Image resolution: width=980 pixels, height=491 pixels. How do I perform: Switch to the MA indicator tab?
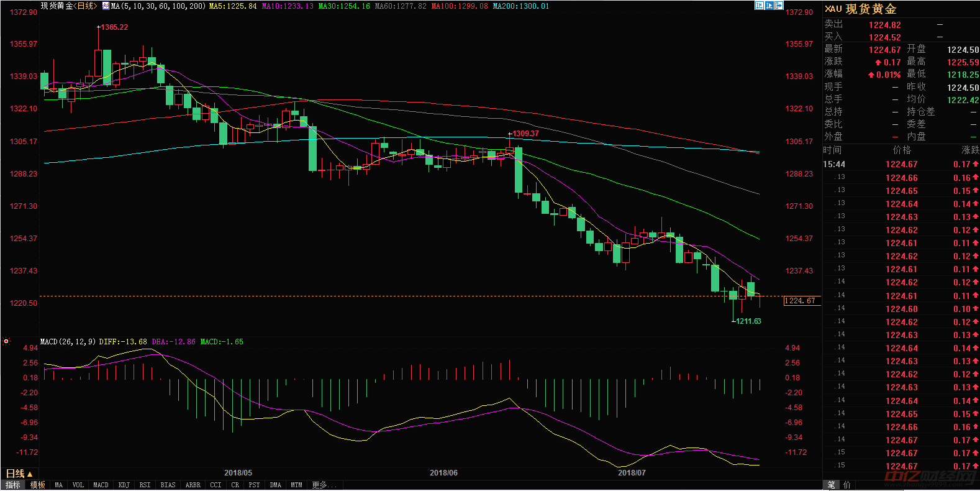[59, 485]
